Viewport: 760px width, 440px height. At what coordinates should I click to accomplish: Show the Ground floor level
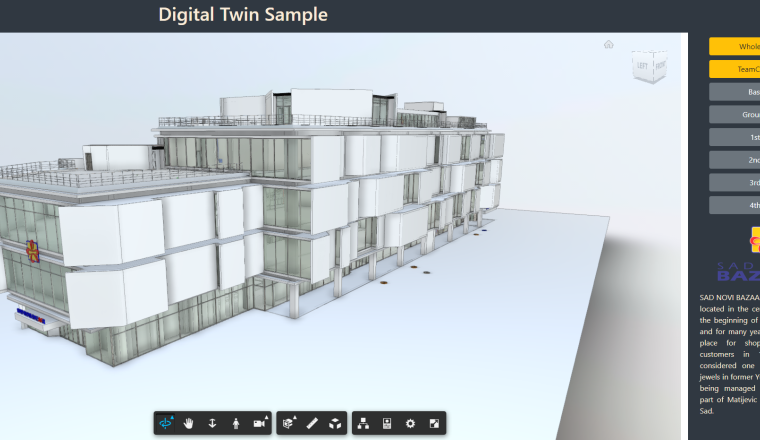pyautogui.click(x=734, y=114)
